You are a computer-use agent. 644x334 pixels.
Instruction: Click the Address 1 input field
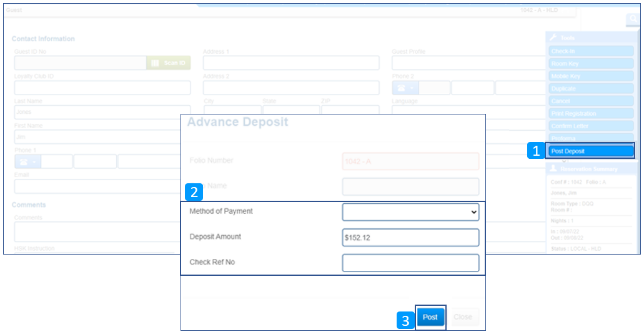291,63
